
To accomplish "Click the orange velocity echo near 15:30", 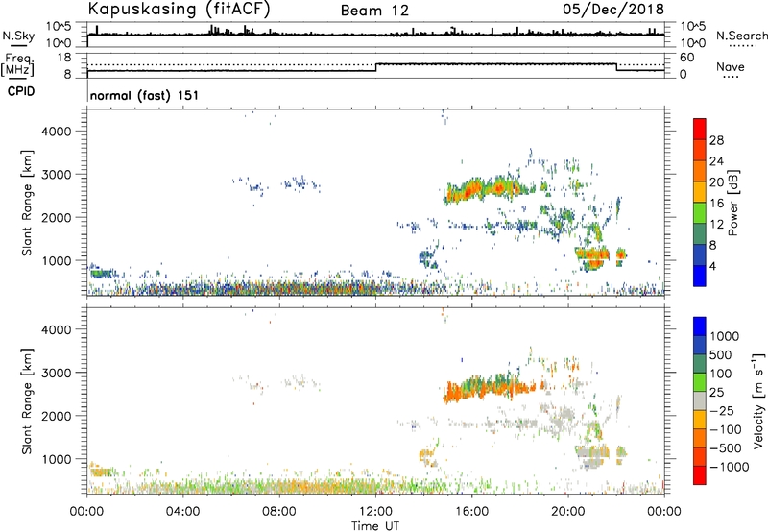I will [457, 392].
